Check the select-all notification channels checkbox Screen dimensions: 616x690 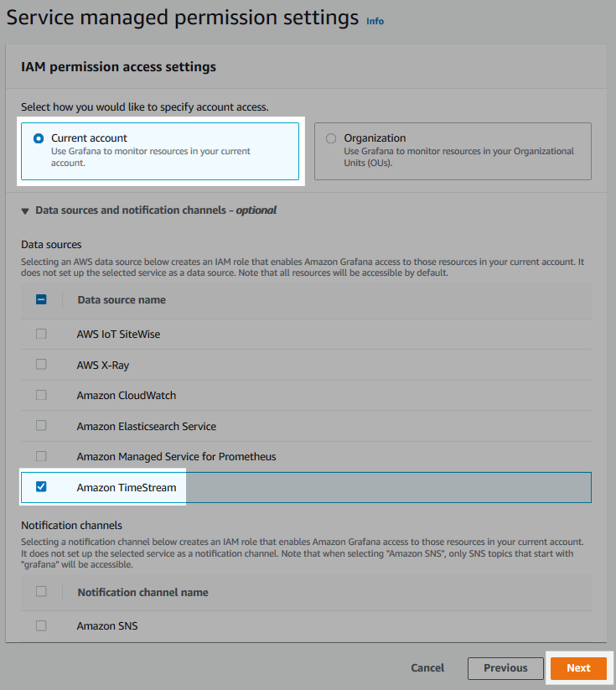click(41, 591)
